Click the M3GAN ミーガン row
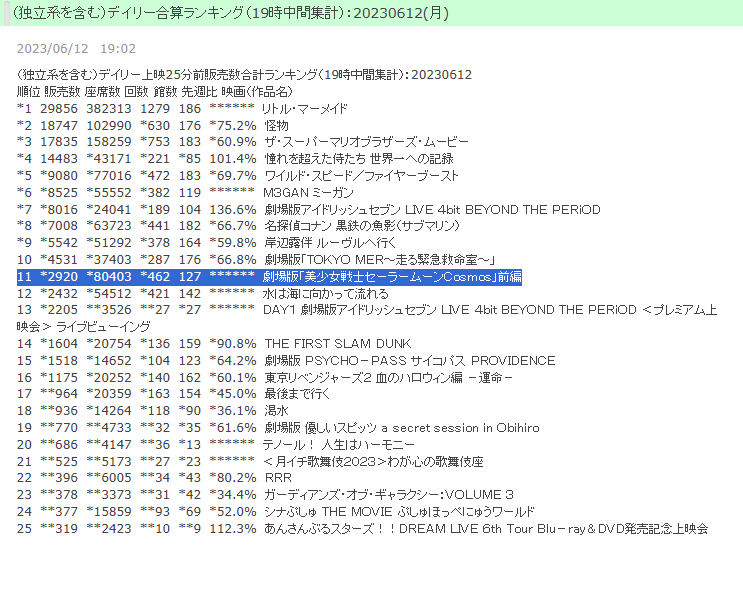 point(185,193)
